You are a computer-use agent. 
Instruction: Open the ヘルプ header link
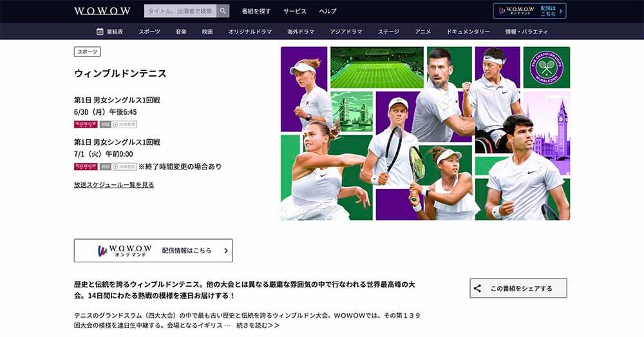[x=328, y=11]
